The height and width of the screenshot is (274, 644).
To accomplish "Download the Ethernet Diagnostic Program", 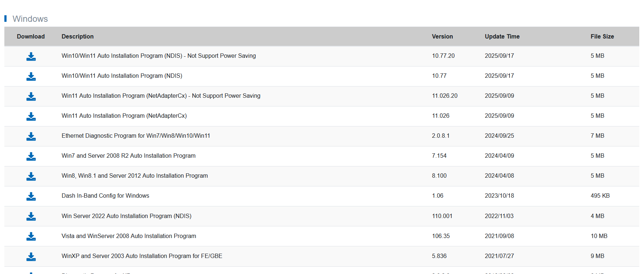I will (x=31, y=136).
